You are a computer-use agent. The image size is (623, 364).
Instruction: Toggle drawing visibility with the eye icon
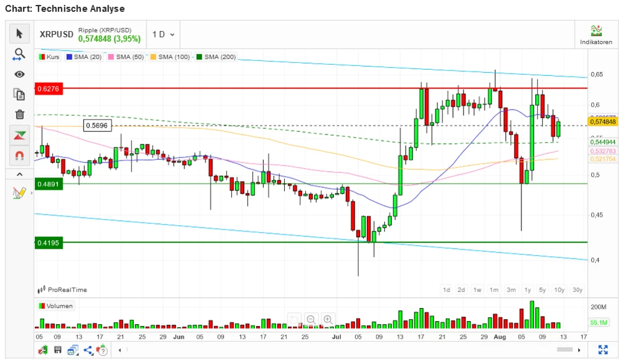(19, 74)
